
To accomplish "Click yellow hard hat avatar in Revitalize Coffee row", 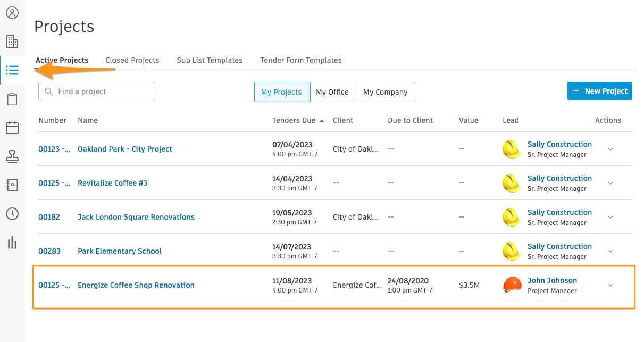I will coord(512,183).
